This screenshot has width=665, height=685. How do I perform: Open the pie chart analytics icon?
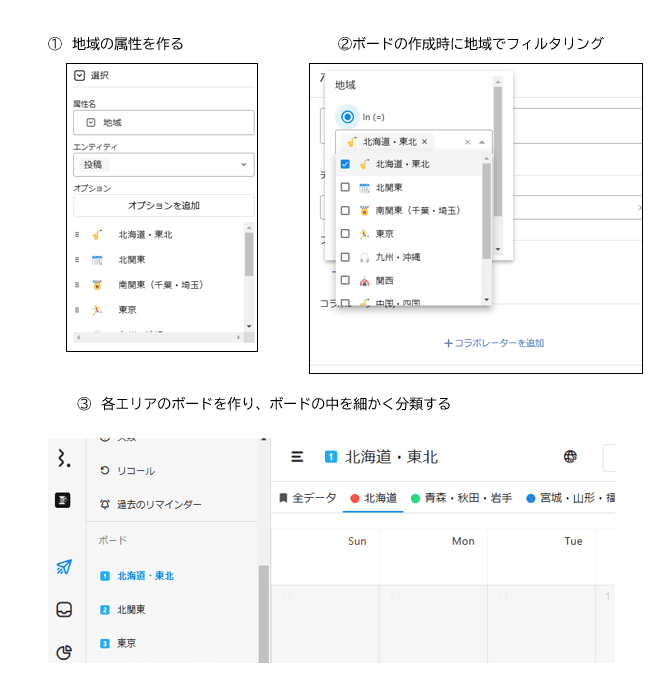[x=64, y=652]
